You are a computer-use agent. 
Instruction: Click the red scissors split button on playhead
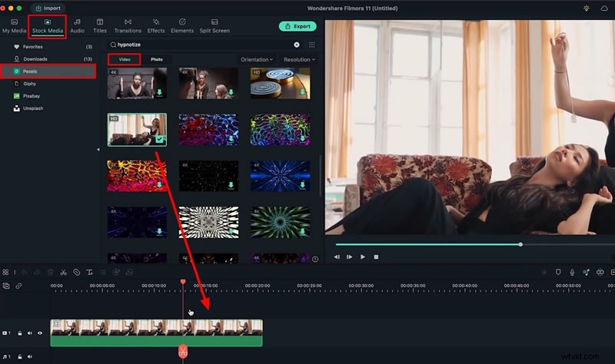pos(183,352)
